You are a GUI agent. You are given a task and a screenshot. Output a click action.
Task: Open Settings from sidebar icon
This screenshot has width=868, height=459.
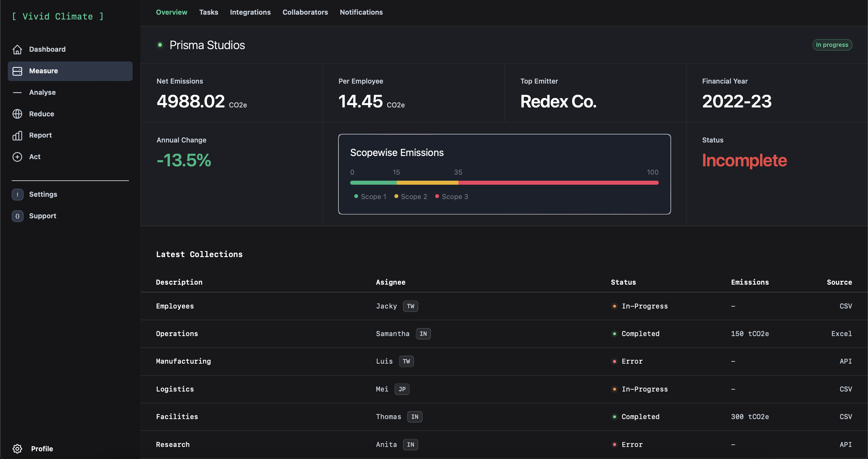pos(18,194)
